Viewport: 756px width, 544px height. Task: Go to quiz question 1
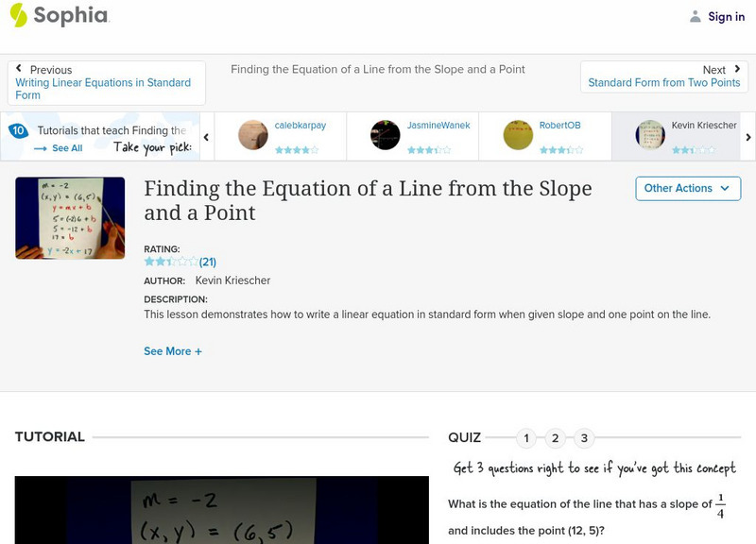click(526, 438)
